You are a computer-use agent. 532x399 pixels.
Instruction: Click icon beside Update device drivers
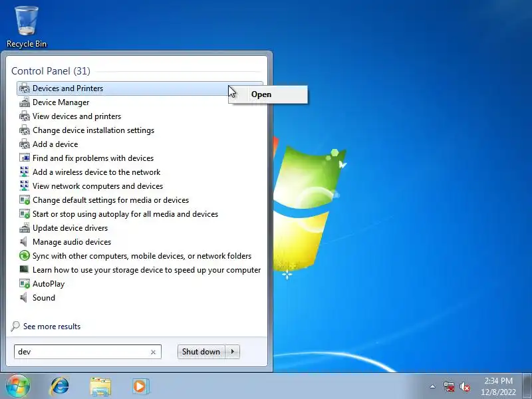tap(25, 227)
